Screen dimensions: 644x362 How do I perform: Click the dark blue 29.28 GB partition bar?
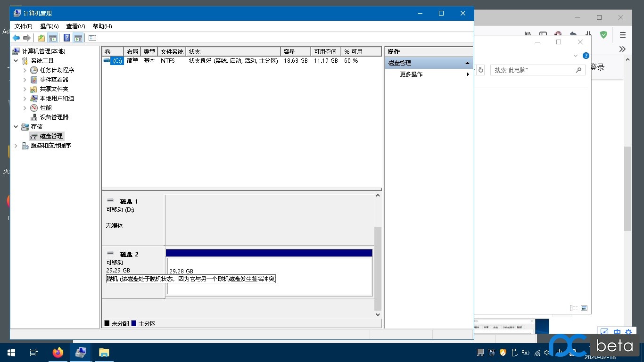point(269,253)
